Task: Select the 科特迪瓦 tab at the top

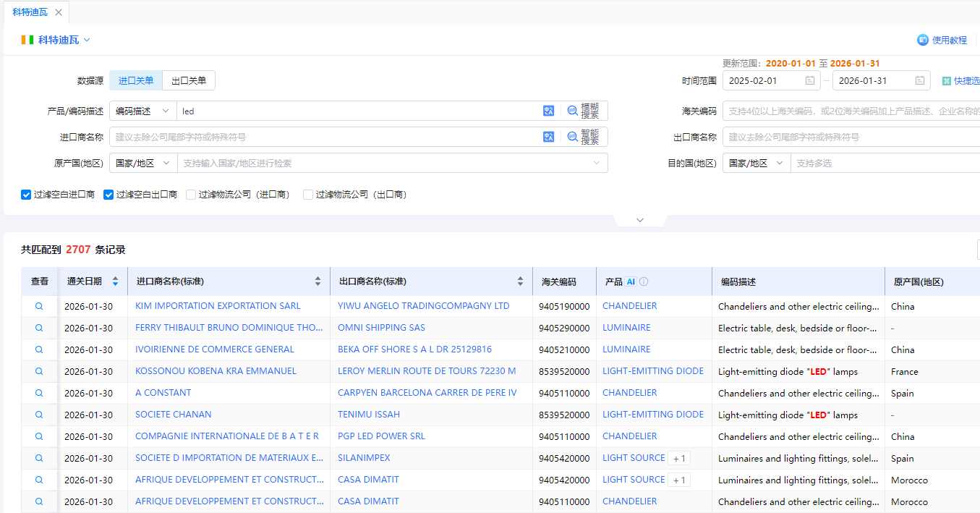Action: tap(32, 12)
